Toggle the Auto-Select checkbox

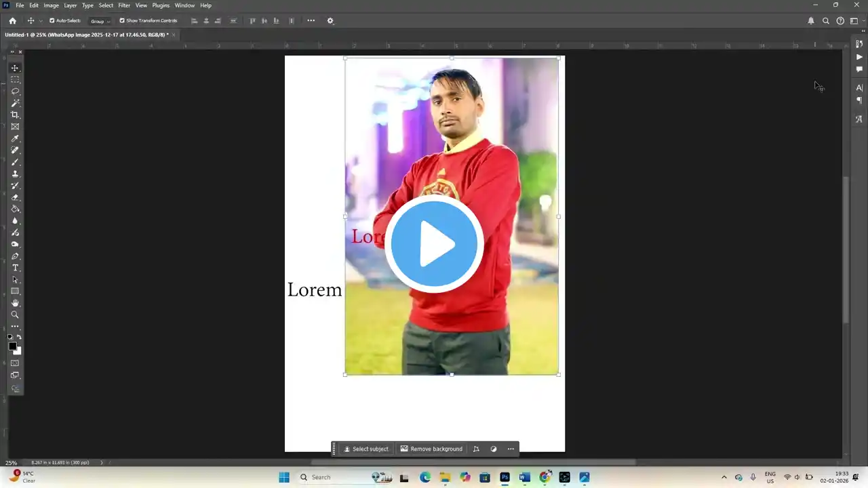tap(52, 21)
